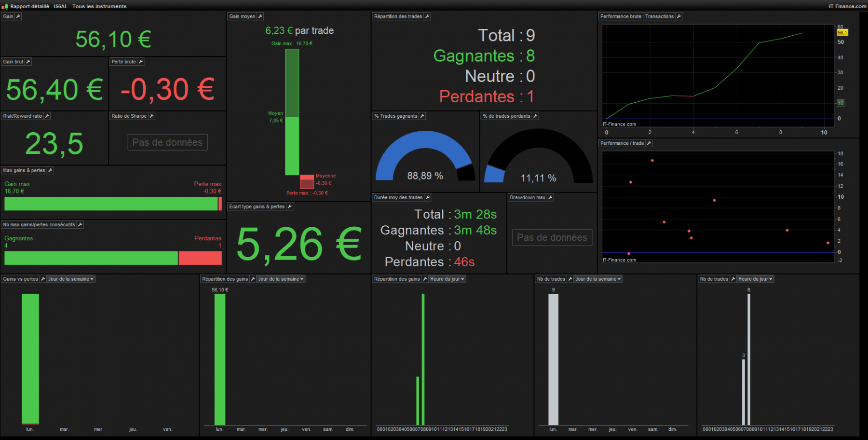The image size is (868, 440).
Task: Click Pas de données under Ratio de Sharpe
Action: (x=167, y=142)
